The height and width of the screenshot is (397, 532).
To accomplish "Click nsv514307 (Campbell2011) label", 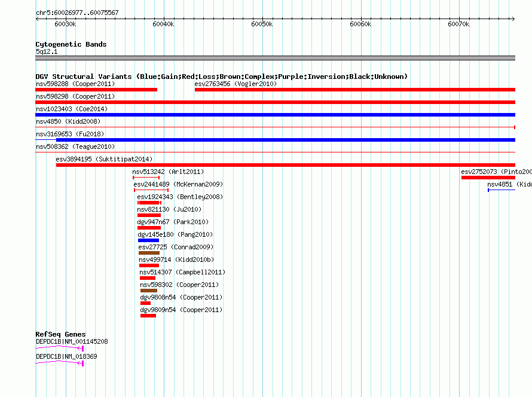I will tap(182, 272).
